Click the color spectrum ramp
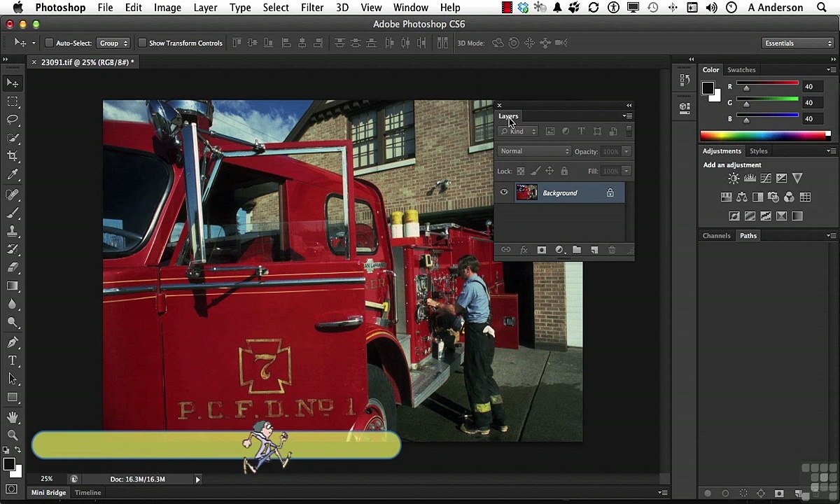The width and height of the screenshot is (840, 504). 766,135
